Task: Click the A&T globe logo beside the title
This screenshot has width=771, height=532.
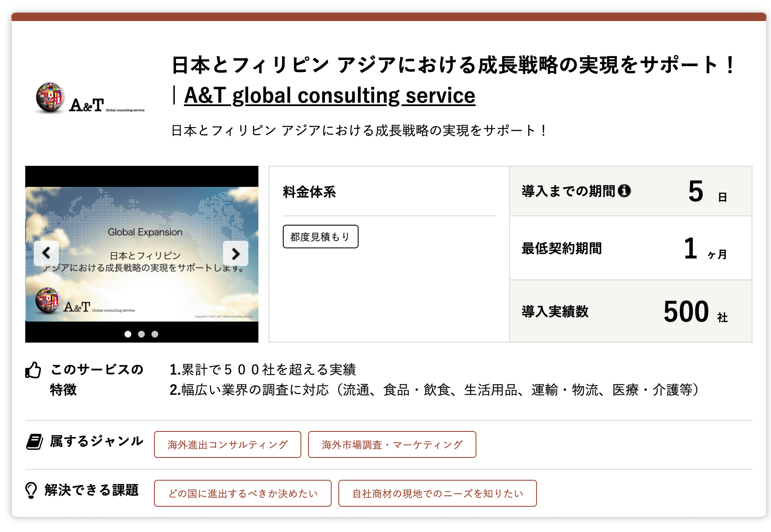Action: tap(90, 98)
